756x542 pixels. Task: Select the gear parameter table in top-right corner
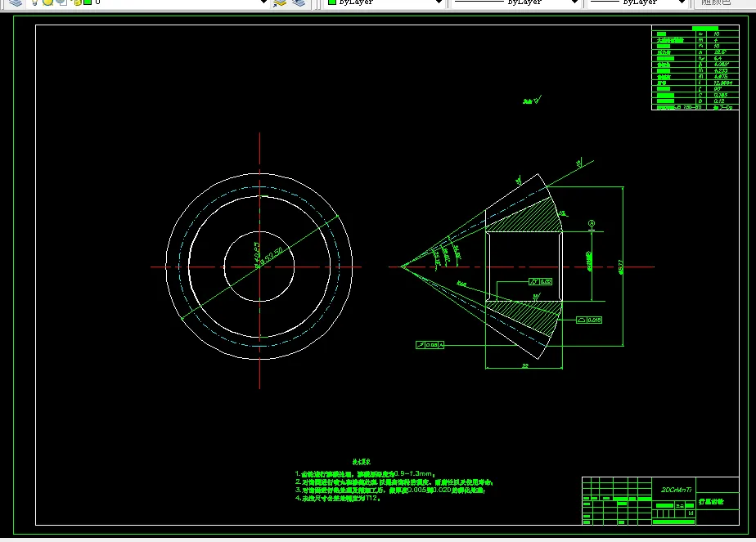pos(695,68)
